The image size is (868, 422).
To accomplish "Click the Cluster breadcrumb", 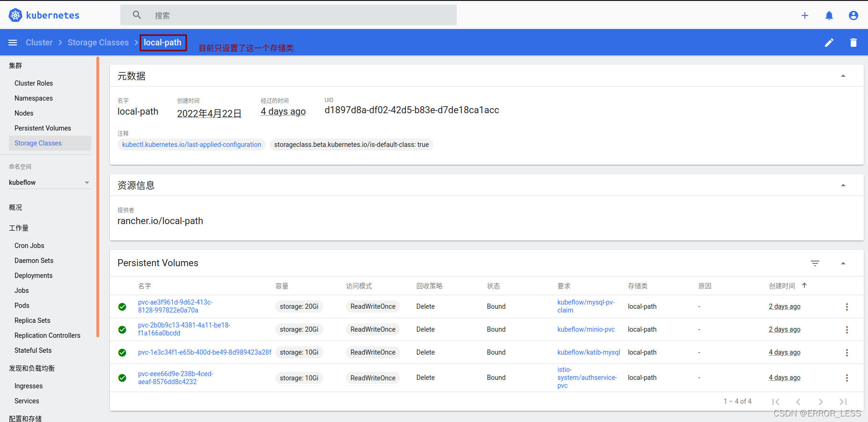I will (39, 43).
